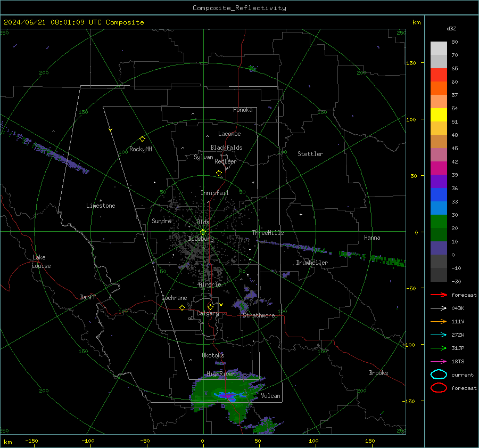Click the cyan 27ZW arrow in legend
Viewport: 479px width, 448px height.
pos(439,335)
